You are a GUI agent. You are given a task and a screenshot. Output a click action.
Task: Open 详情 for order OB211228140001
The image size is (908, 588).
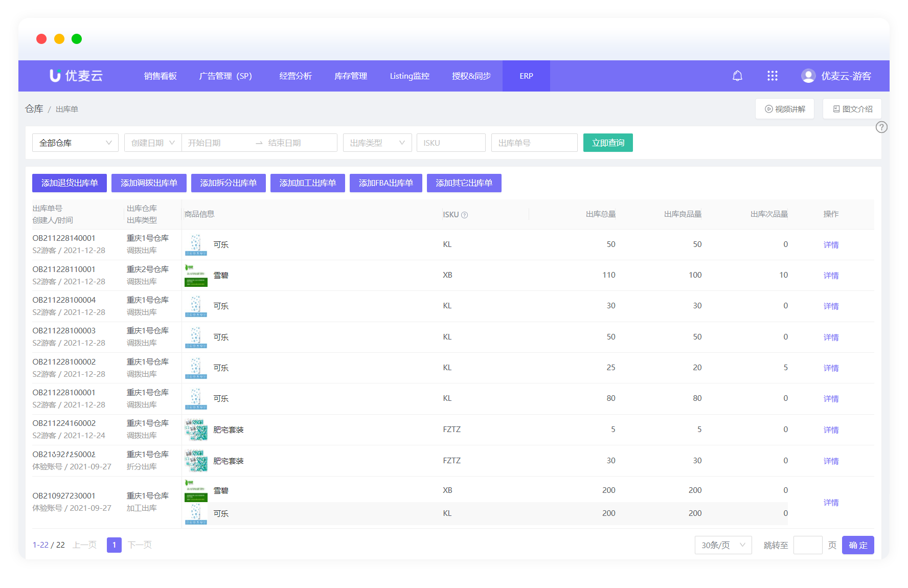(831, 245)
